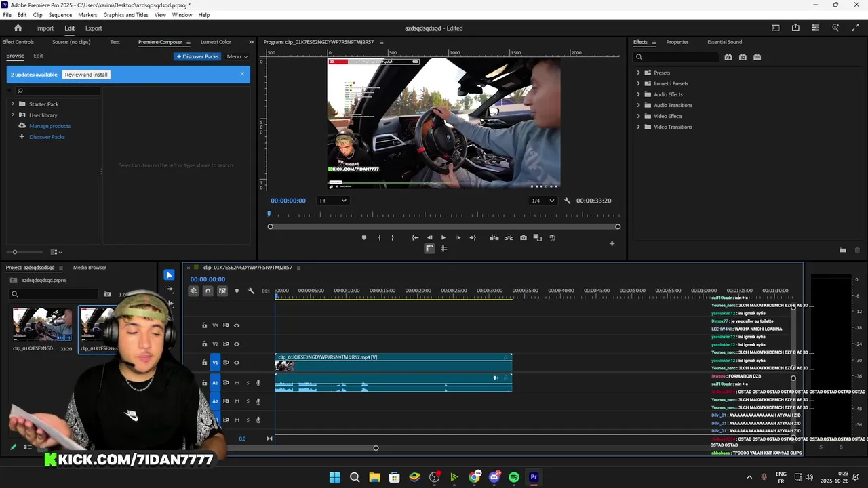Open Quick Export share icon
Viewport: 868px width, 488px height.
pyautogui.click(x=795, y=28)
